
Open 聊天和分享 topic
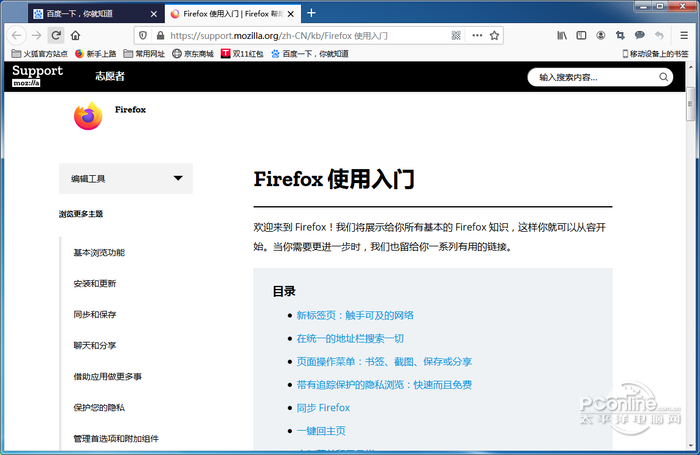tap(95, 345)
